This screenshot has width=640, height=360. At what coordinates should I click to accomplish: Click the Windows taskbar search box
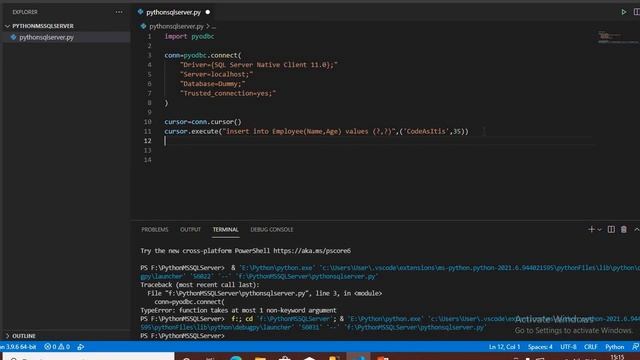[89, 357]
